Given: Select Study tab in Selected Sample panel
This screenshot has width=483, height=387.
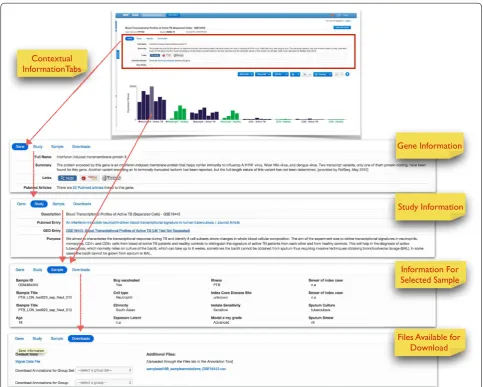Looking at the screenshot, I should [x=38, y=270].
